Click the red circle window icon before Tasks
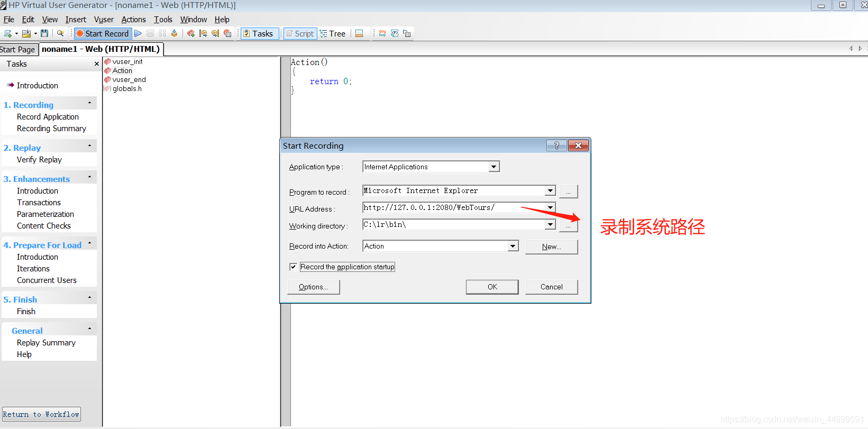The image size is (868, 429). pyautogui.click(x=227, y=33)
